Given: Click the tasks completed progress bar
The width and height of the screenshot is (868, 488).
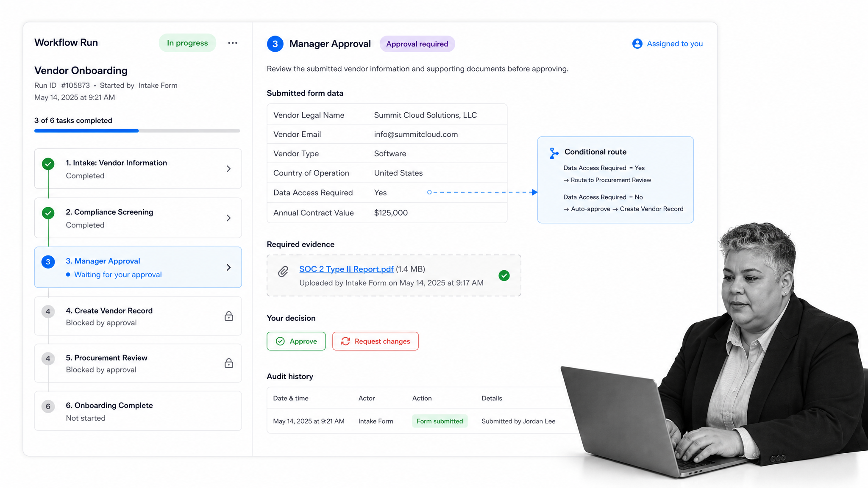Looking at the screenshot, I should click(x=137, y=131).
